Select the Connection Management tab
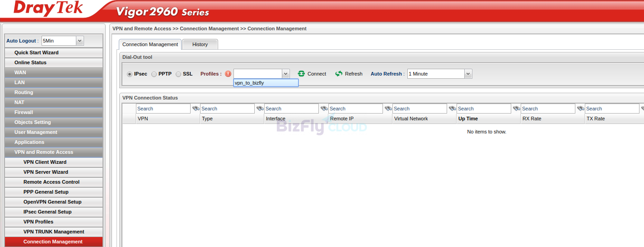This screenshot has width=644, height=247. pos(150,44)
